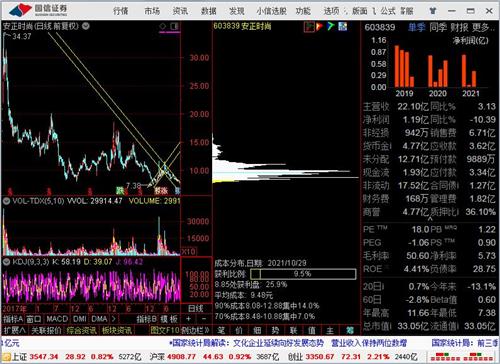Screen dimensions: 500x364
Task: Open the 行情 menu
Action: pos(121,11)
